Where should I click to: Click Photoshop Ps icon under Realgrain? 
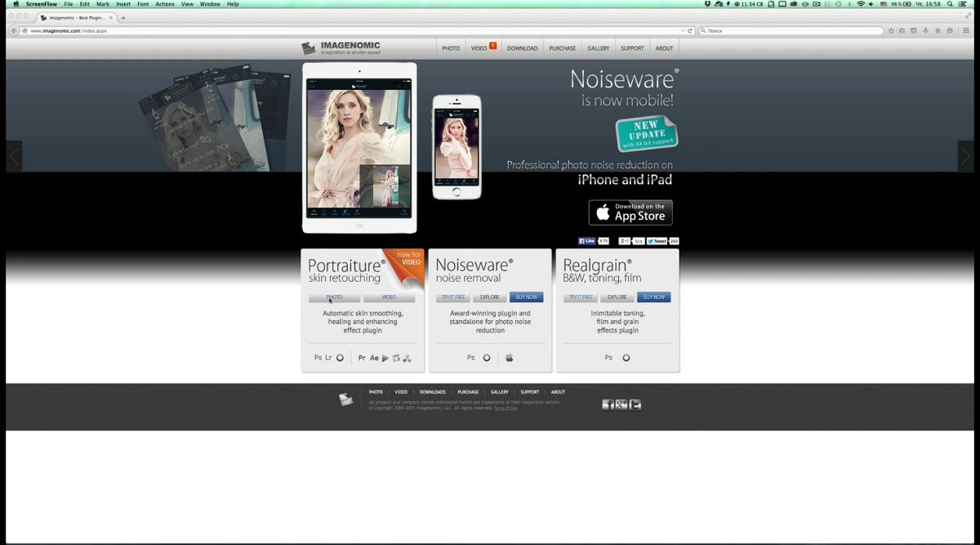[x=609, y=358]
